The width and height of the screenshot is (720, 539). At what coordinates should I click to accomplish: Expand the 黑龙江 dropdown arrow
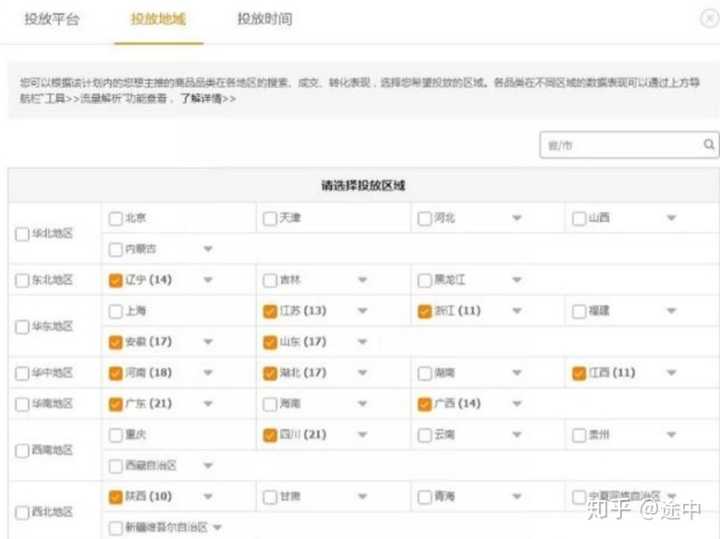(517, 281)
